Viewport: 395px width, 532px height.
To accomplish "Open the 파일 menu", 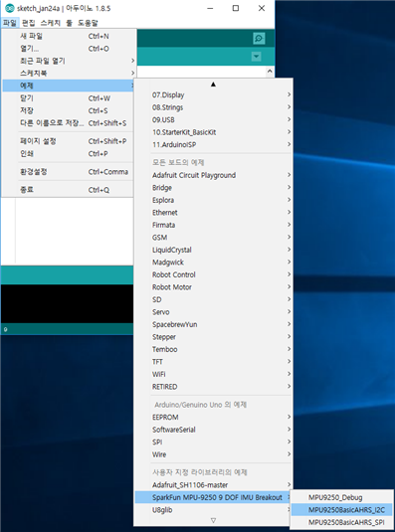I will coord(10,23).
